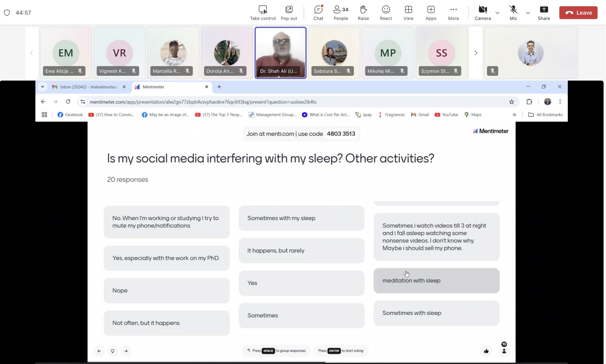Select Saboura S participant tile
The image size is (606, 364).
[x=334, y=53]
